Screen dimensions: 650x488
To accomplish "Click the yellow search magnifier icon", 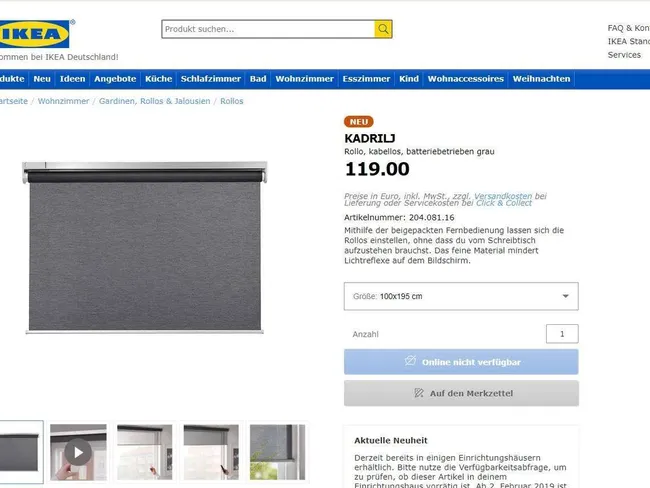I will (383, 29).
